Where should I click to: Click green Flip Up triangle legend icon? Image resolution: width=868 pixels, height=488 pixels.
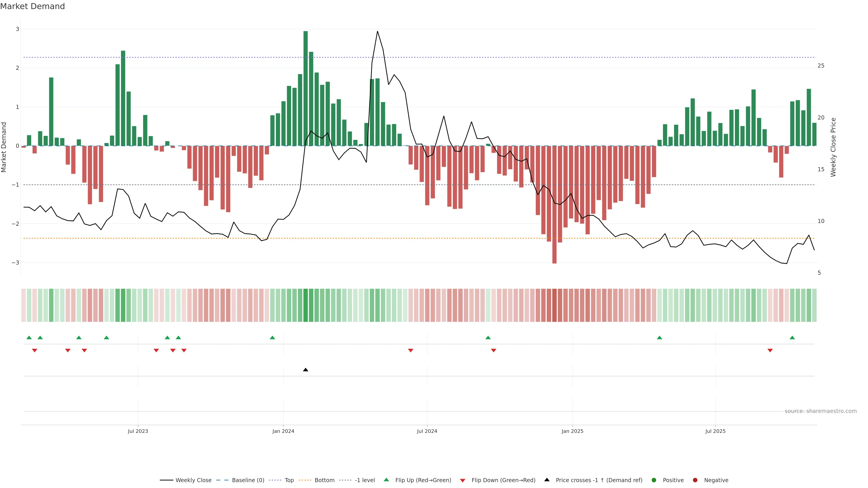click(x=386, y=480)
